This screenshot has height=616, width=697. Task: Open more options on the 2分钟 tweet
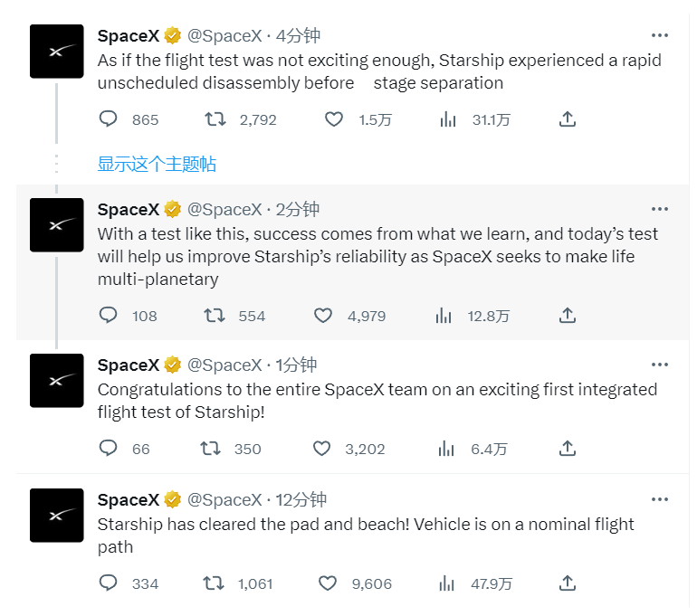(660, 209)
